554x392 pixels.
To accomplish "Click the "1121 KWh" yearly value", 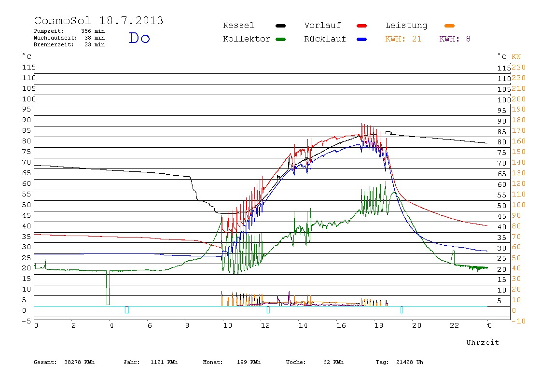I will tap(164, 362).
